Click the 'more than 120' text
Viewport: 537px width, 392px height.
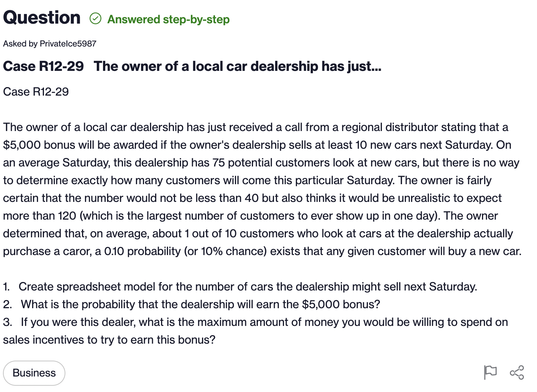pyautogui.click(x=40, y=216)
